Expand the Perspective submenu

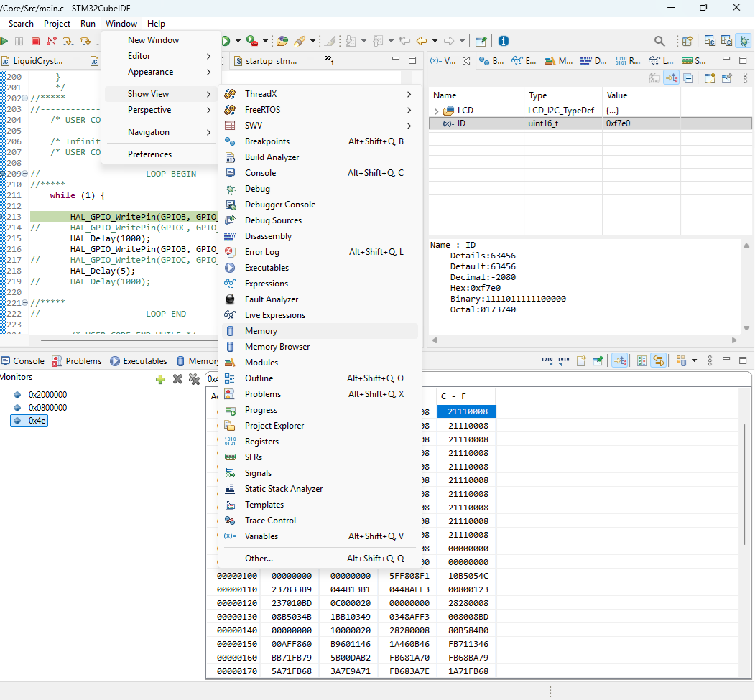click(x=149, y=110)
